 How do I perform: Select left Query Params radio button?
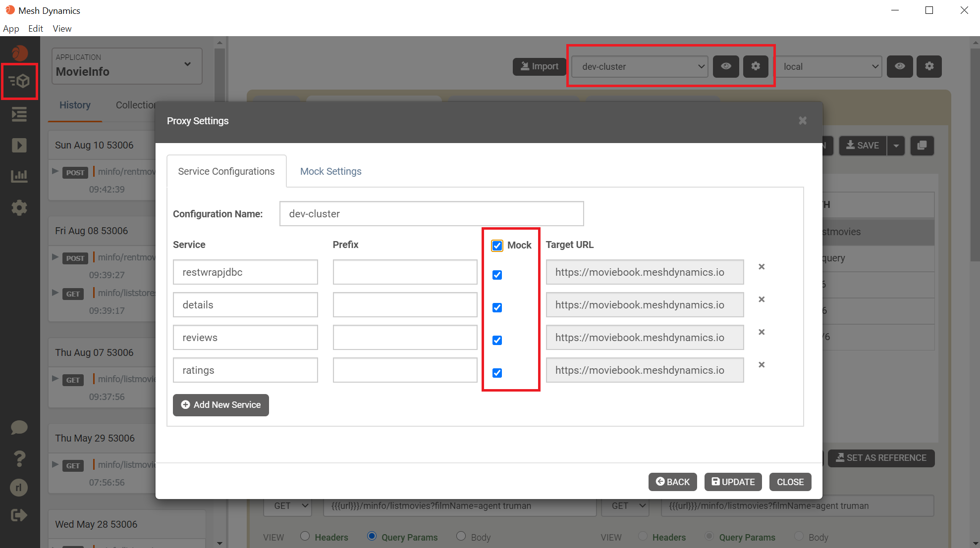[x=372, y=536]
